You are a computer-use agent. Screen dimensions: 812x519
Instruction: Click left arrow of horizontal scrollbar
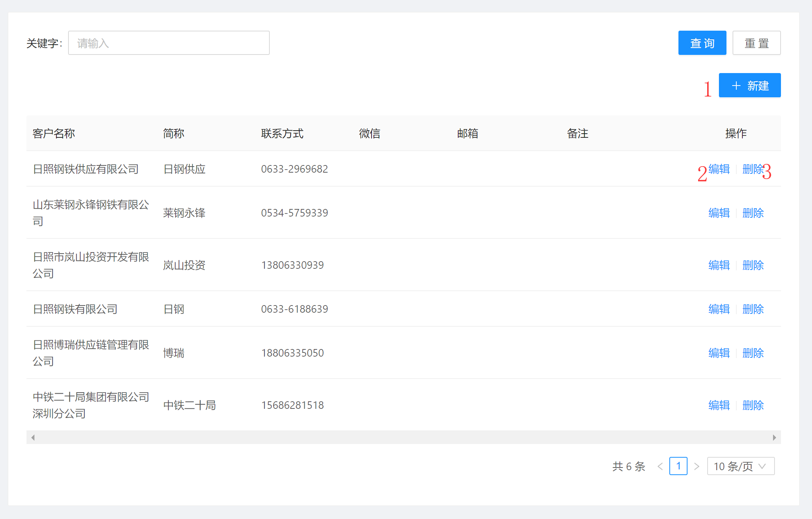click(x=33, y=438)
